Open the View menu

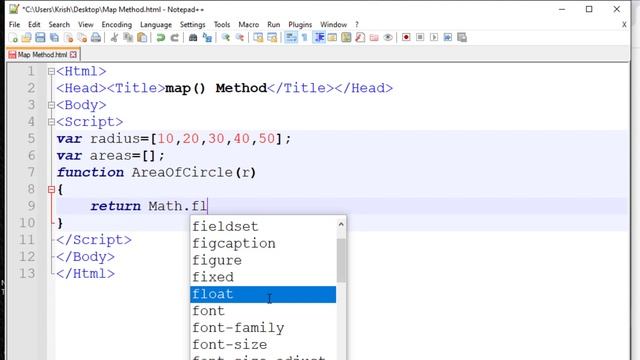click(86, 24)
